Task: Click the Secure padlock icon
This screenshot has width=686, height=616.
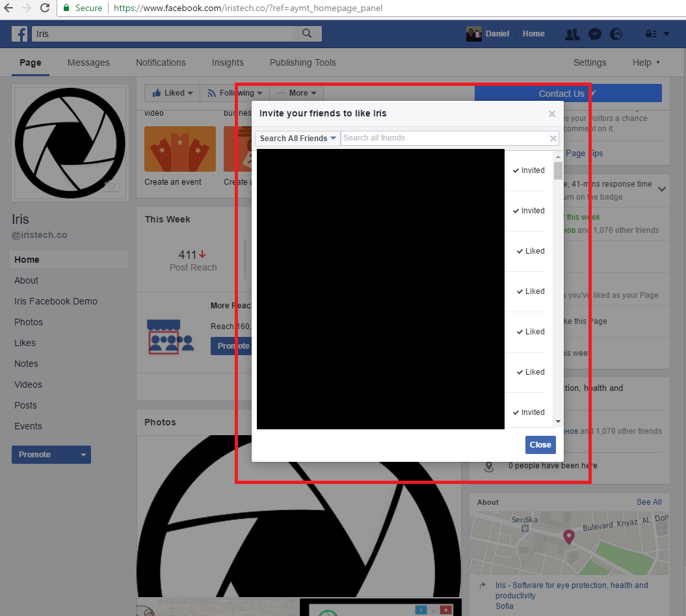Action: coord(66,8)
